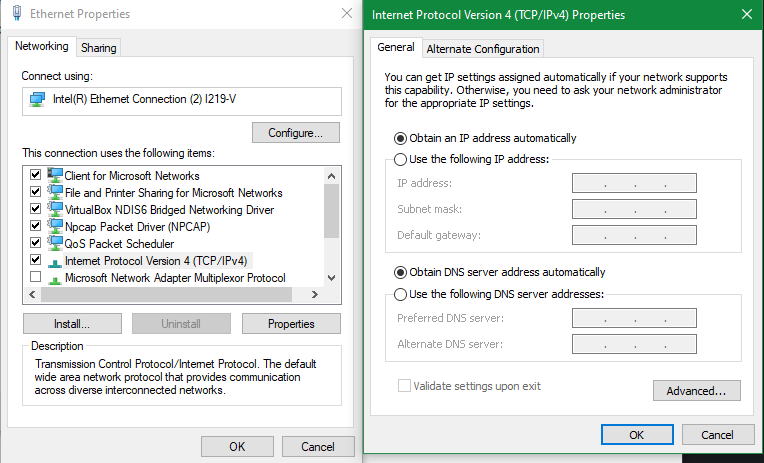This screenshot has height=463, width=764.
Task: Enable Microsoft Network Adapter Multiplexor Protocol checkbox
Action: coord(35,277)
